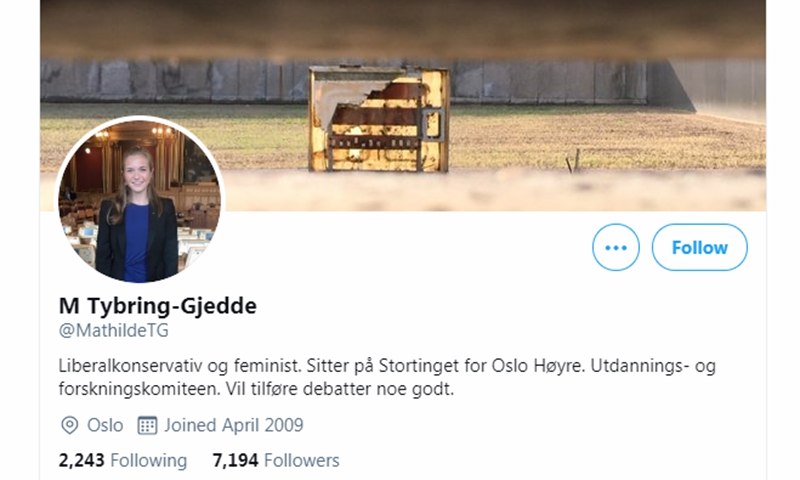
Task: Select the @MathildeTG handle text
Action: [113, 331]
